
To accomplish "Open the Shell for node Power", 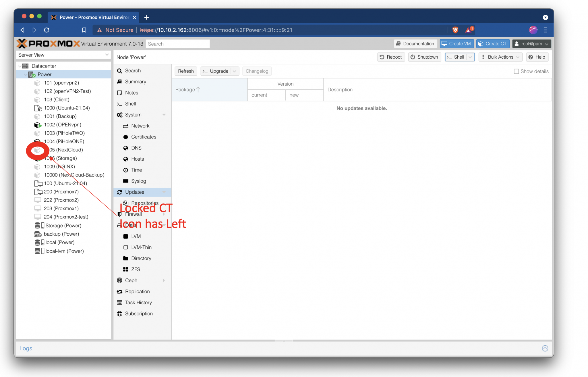I will (x=130, y=104).
